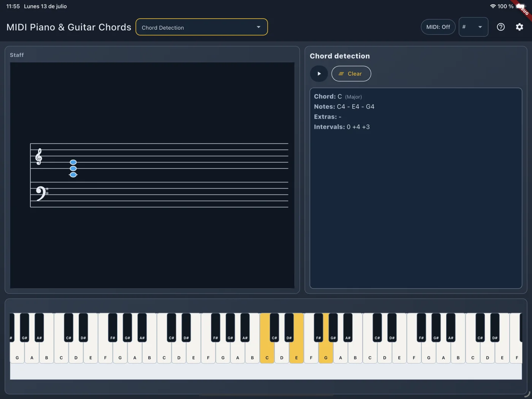Open the settings gear icon

(x=519, y=27)
